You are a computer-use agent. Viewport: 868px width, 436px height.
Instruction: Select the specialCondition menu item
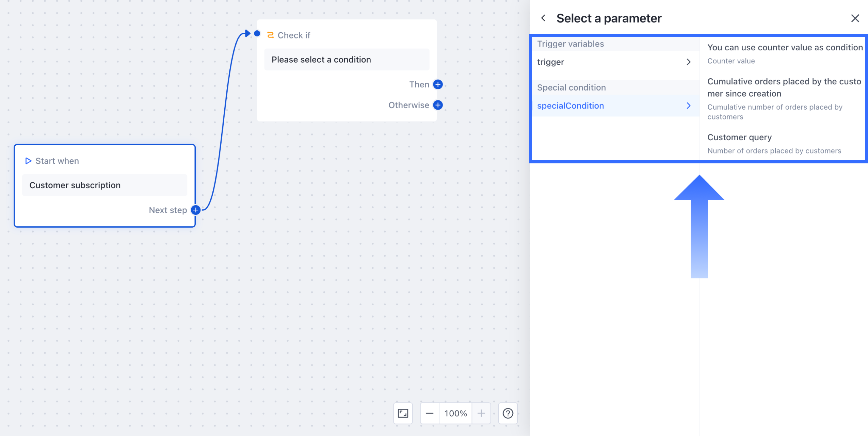pyautogui.click(x=570, y=106)
